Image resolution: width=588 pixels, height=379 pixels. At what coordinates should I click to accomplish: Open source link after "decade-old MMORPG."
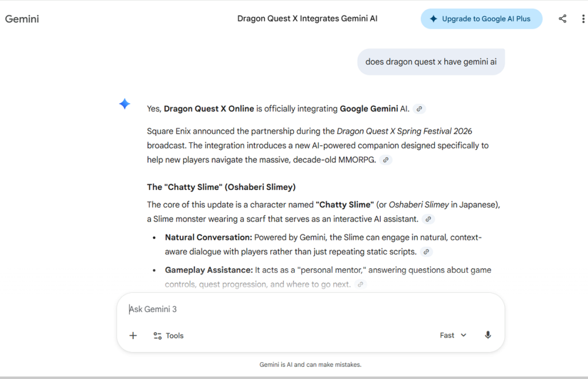tap(386, 160)
